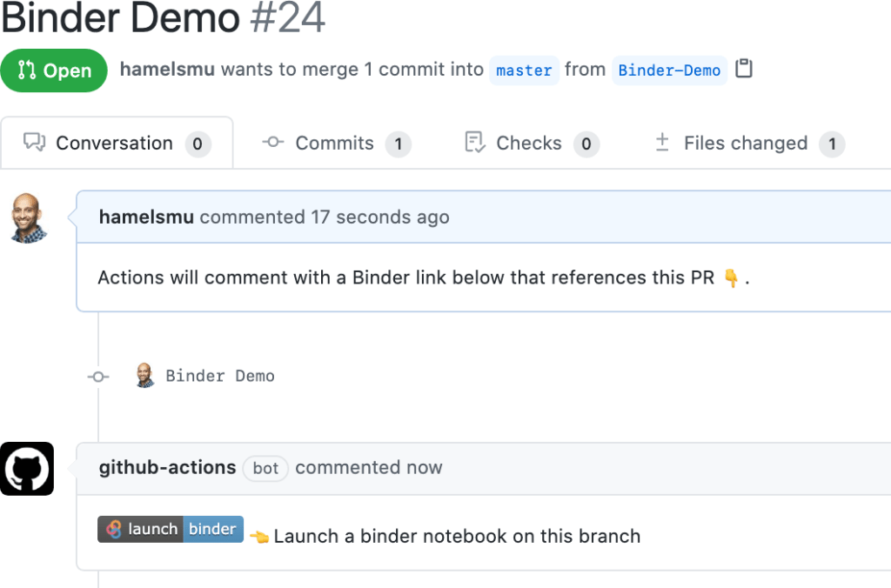Image resolution: width=891 pixels, height=588 pixels.
Task: Open the Binder-Demo branch link
Action: [670, 70]
